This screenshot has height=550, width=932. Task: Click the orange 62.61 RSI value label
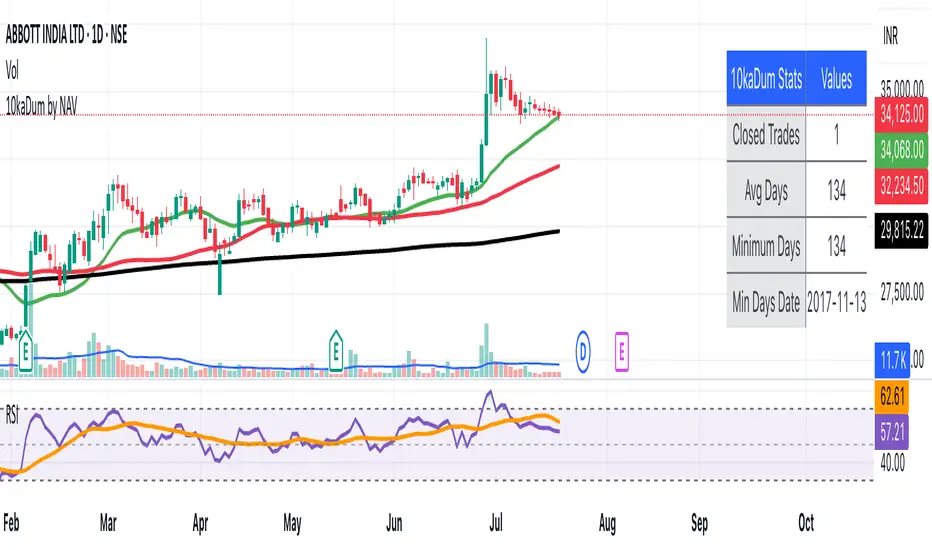click(892, 396)
